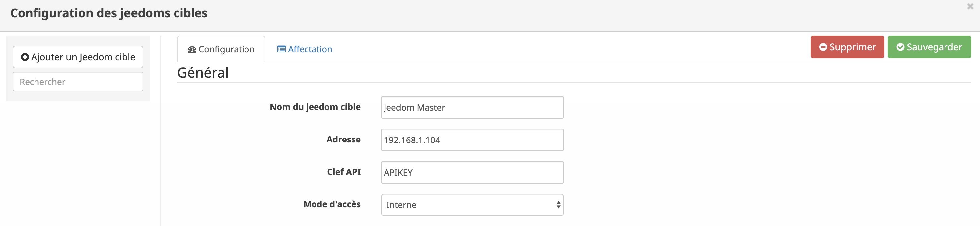Open the Affectation tab
This screenshot has width=980, height=226.
[305, 49]
